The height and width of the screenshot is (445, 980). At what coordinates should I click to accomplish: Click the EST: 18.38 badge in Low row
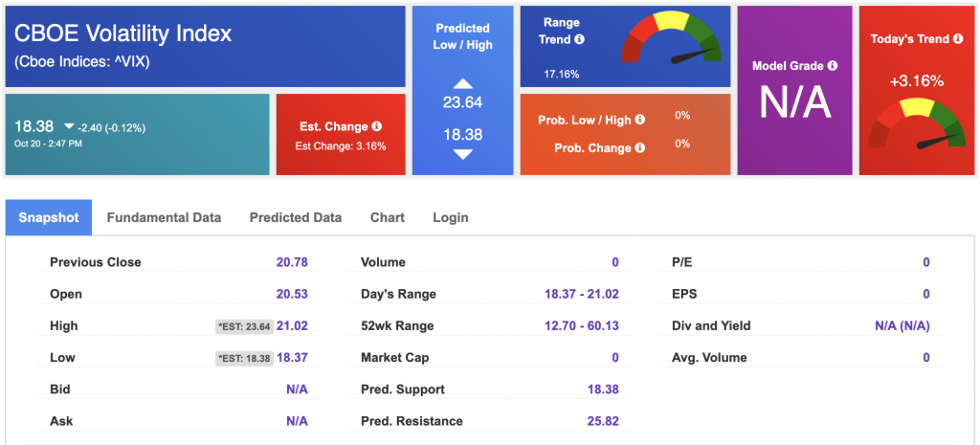coord(244,358)
